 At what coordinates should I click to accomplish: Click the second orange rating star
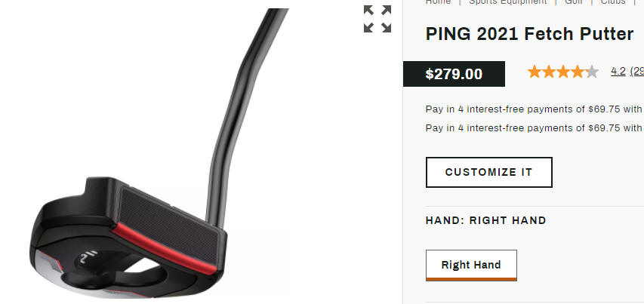point(549,72)
